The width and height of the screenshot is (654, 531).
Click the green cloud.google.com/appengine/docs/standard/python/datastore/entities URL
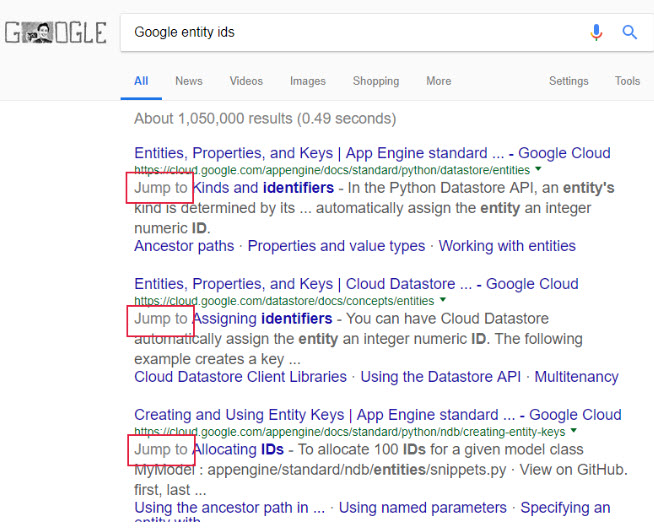point(332,170)
